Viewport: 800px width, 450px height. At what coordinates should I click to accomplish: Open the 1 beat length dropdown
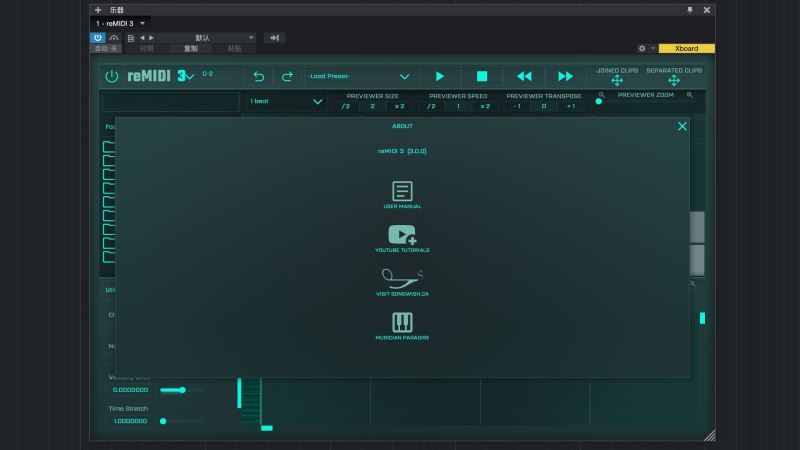click(286, 102)
